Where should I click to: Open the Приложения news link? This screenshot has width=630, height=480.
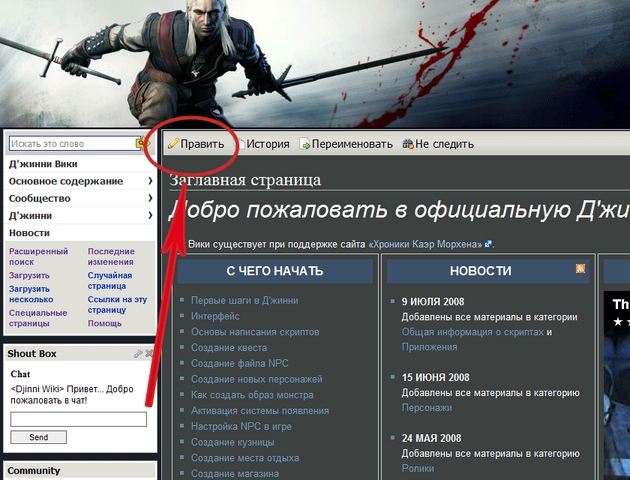coord(429,347)
